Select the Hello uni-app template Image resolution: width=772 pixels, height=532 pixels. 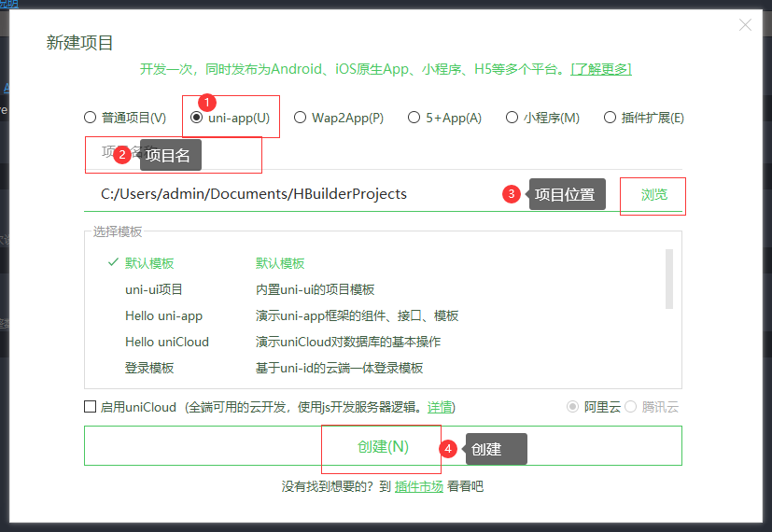tap(164, 315)
